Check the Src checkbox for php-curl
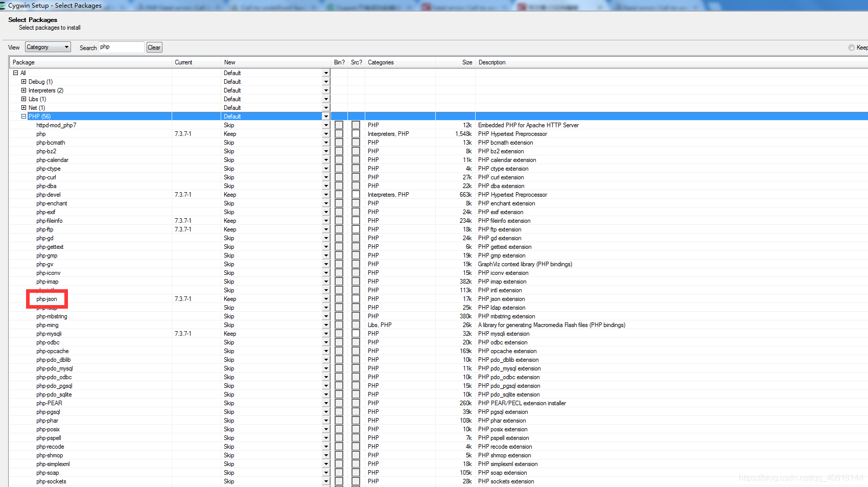 [x=356, y=177]
